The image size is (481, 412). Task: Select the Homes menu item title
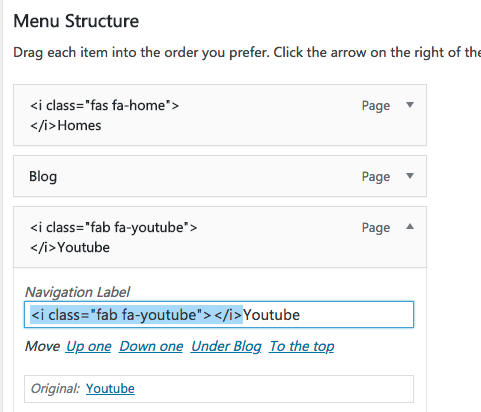pos(105,115)
